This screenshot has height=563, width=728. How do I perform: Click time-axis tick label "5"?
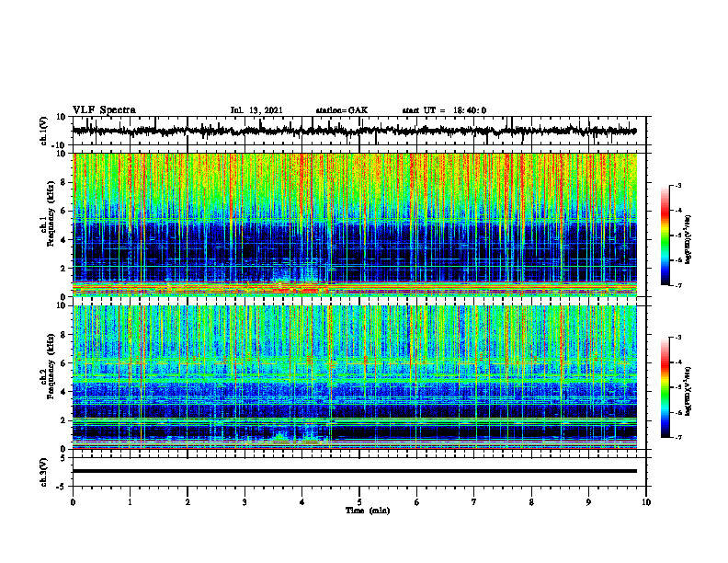pos(359,502)
